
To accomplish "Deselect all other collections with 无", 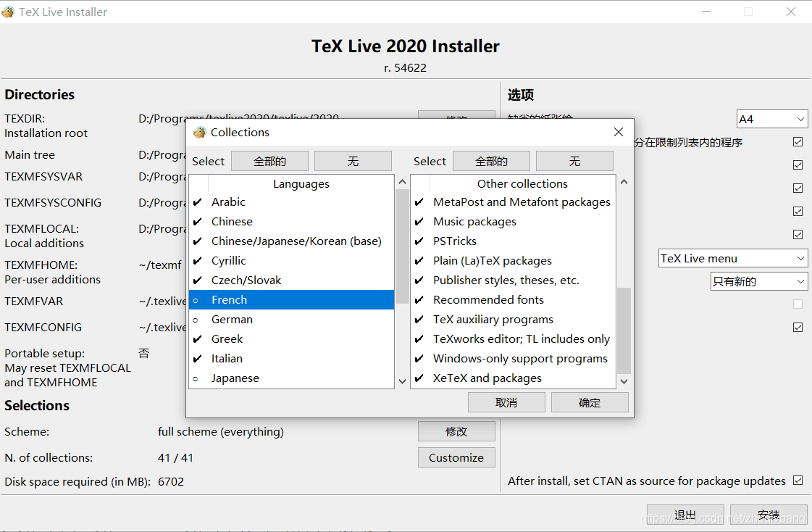I will pyautogui.click(x=575, y=161).
